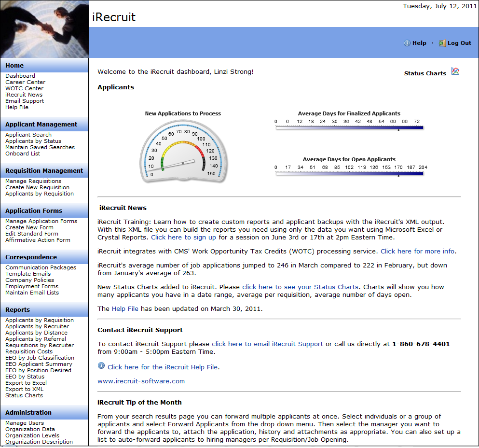Open Applicants by Requisition under Requisition Management

pyautogui.click(x=40, y=194)
